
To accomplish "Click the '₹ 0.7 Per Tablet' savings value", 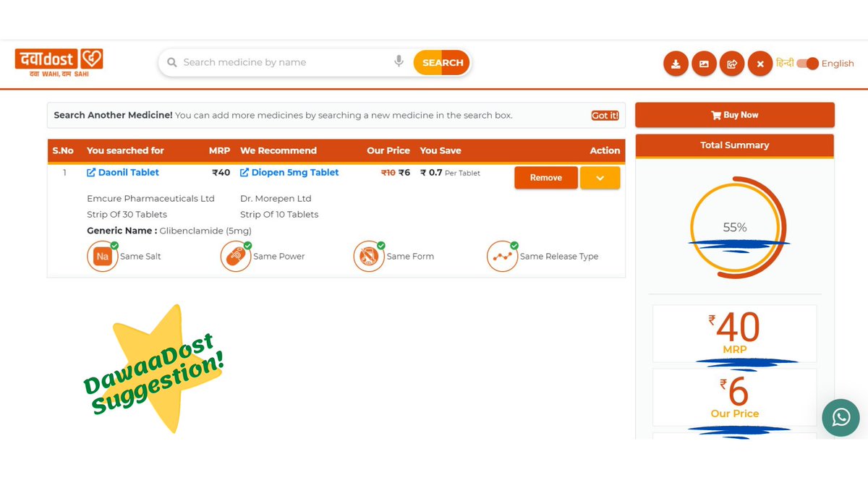I will tap(450, 173).
